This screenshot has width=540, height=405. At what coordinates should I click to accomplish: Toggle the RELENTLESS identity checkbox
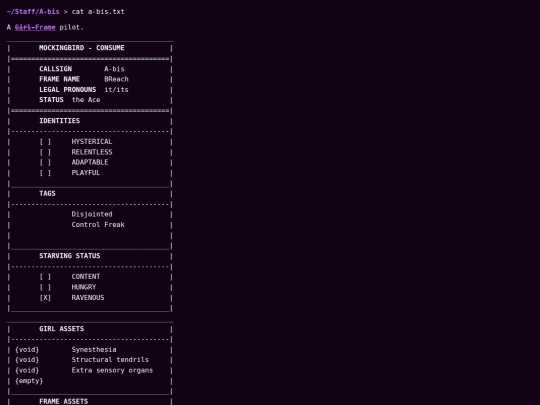coord(45,152)
